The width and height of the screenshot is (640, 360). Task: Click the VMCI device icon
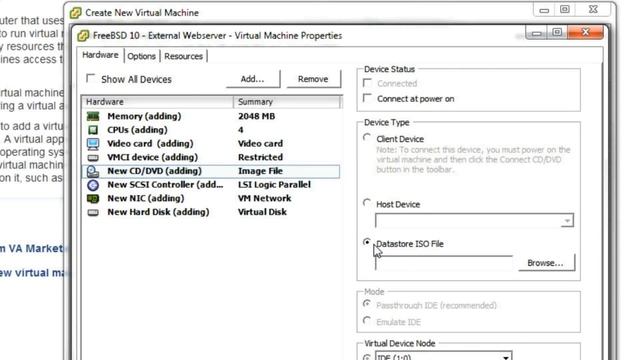pos(93,158)
